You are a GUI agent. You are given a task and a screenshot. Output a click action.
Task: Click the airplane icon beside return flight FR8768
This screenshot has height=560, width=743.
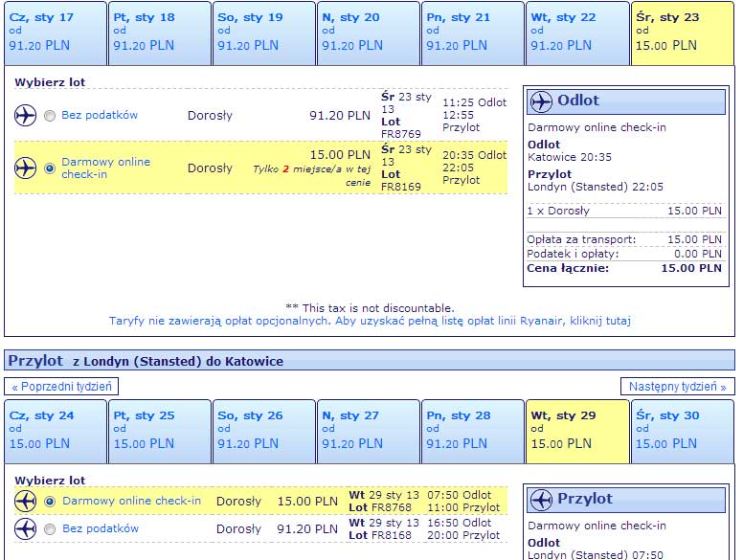25,502
